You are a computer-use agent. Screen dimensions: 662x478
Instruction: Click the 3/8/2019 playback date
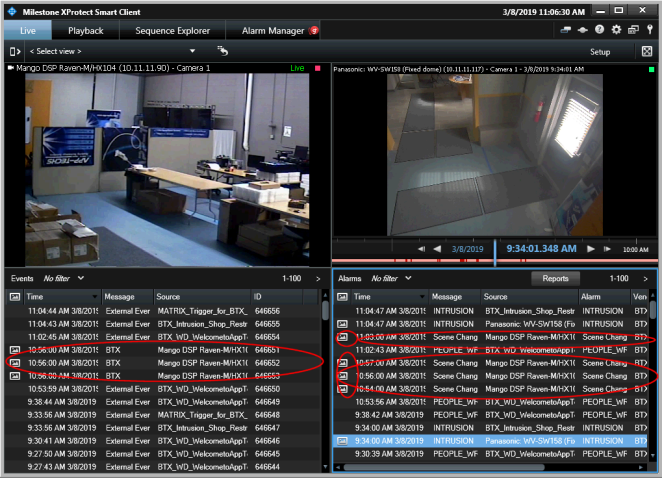tap(467, 249)
